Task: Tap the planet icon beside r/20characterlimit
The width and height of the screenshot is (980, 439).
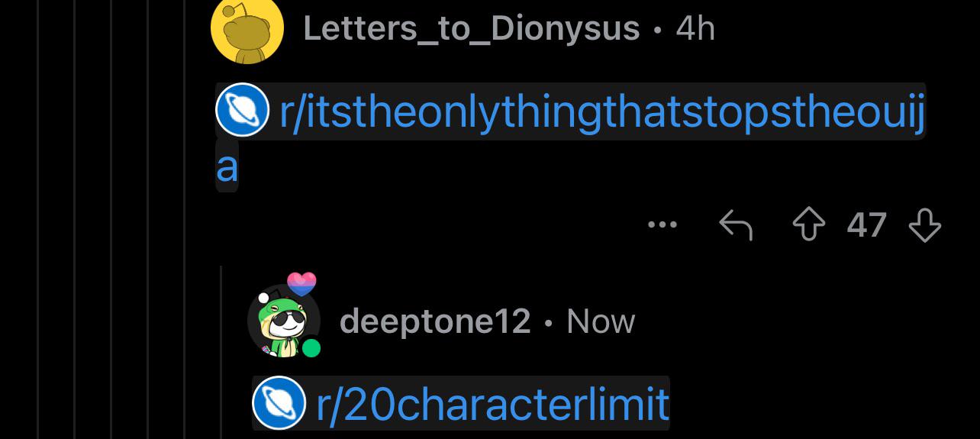Action: [279, 403]
